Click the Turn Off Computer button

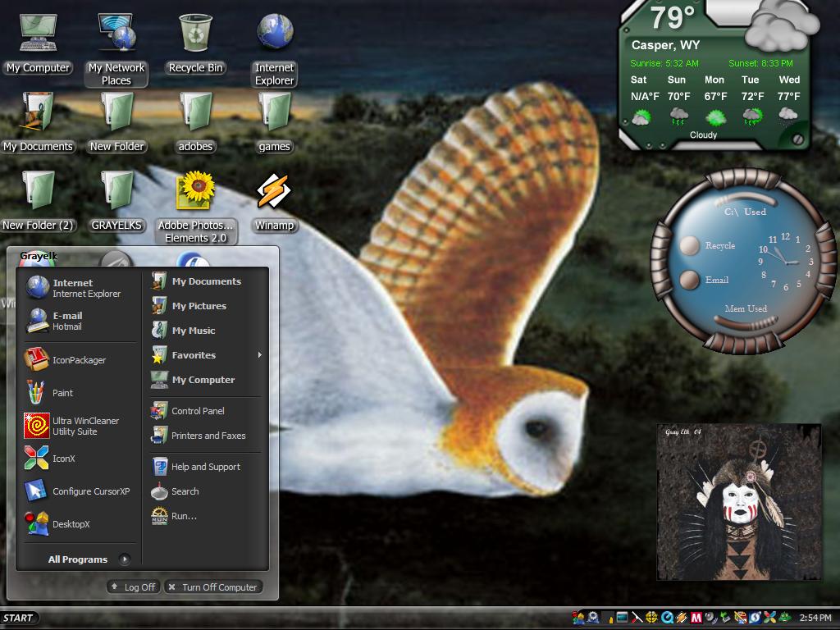click(213, 587)
